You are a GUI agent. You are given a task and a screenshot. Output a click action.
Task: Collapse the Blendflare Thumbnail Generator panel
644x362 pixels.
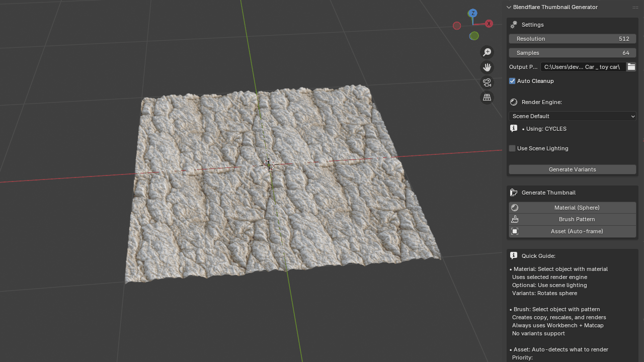click(508, 7)
